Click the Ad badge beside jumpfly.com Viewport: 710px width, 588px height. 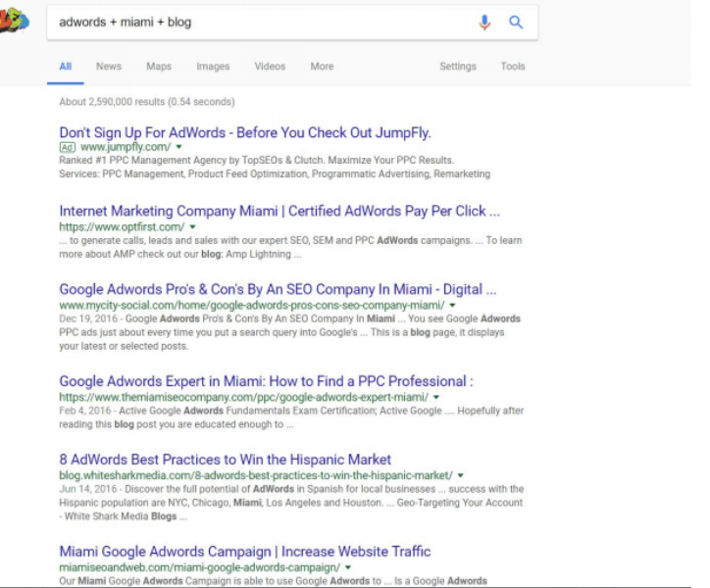coord(67,147)
